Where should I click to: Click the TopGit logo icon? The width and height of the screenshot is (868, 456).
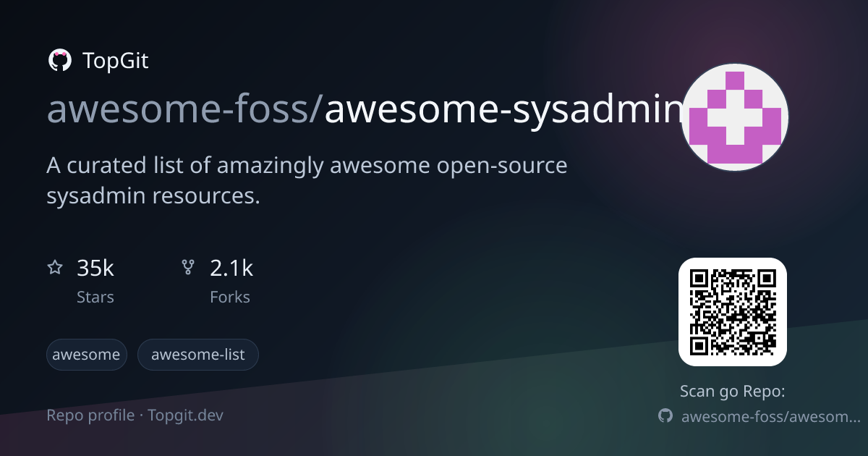tap(59, 61)
